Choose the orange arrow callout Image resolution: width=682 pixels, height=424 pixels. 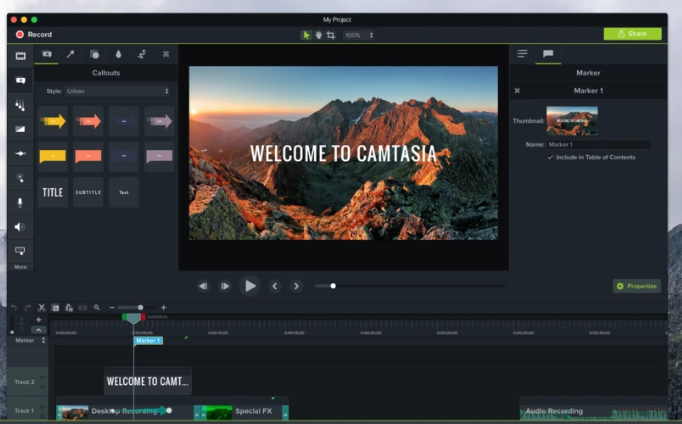click(88, 121)
